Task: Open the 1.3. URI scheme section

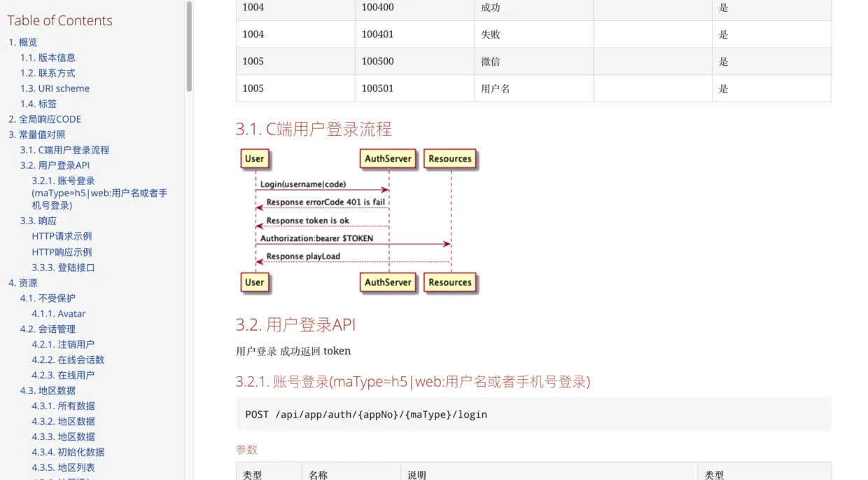Action: [x=55, y=88]
